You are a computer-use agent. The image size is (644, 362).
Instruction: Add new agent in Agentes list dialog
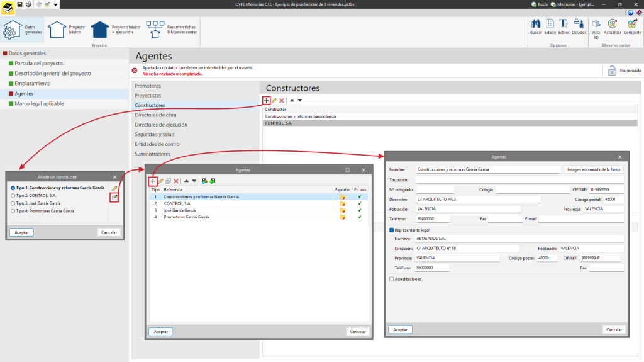153,181
